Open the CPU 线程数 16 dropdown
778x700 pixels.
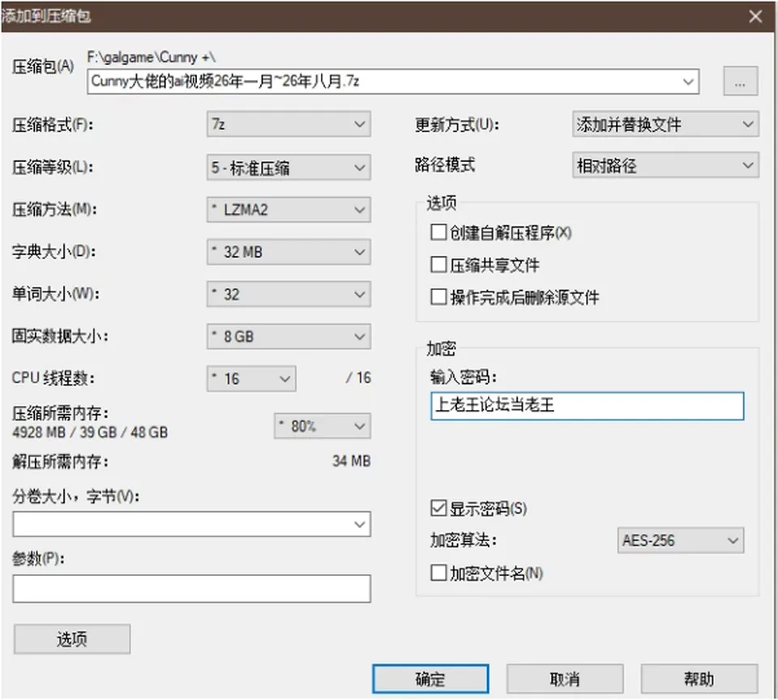tap(251, 379)
